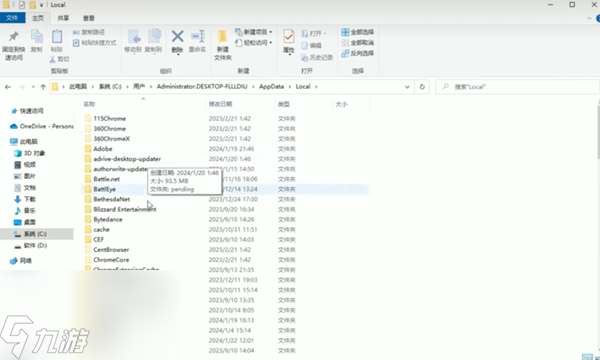Click the Cut scissors icon

click(x=53, y=59)
